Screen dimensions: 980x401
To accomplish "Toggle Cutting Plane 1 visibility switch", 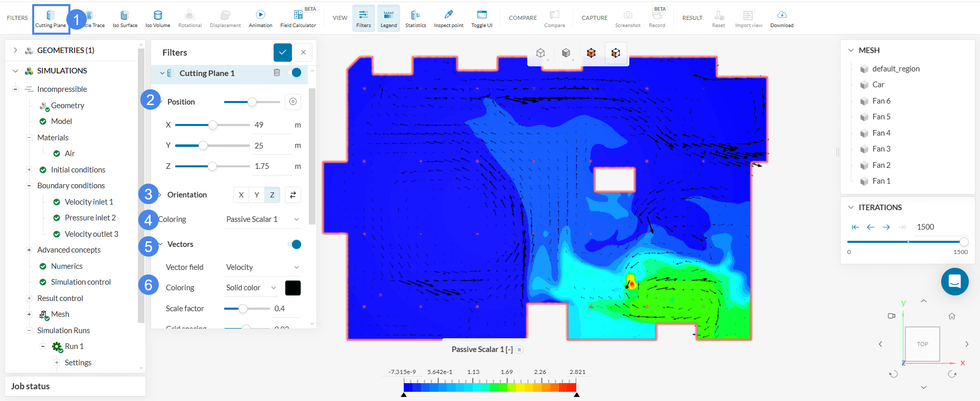I will coord(295,73).
